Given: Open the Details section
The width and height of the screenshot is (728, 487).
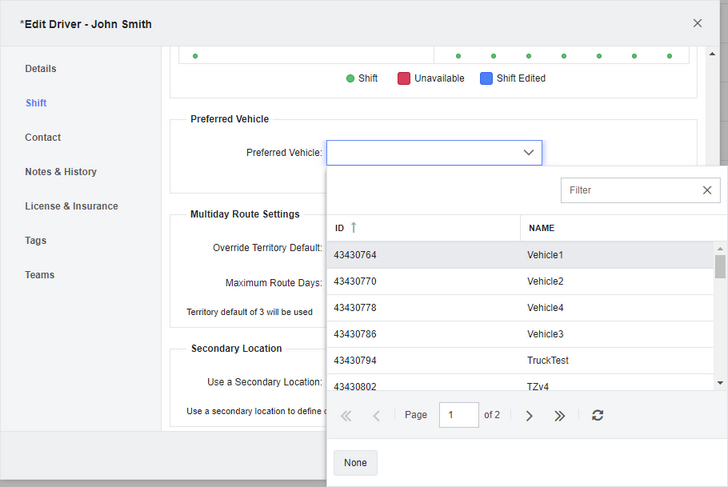Looking at the screenshot, I should (x=41, y=69).
